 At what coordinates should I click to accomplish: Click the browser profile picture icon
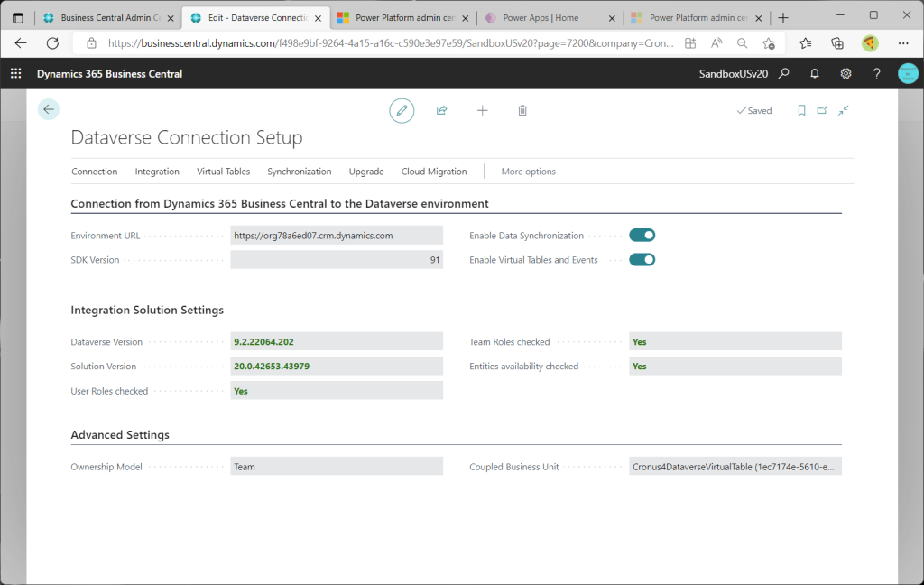click(870, 43)
